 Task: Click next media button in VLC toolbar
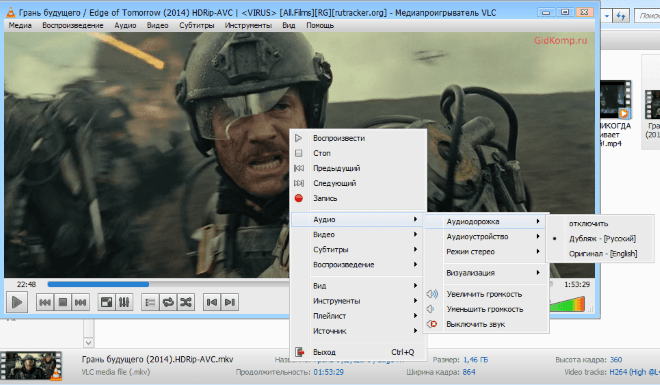[x=80, y=302]
